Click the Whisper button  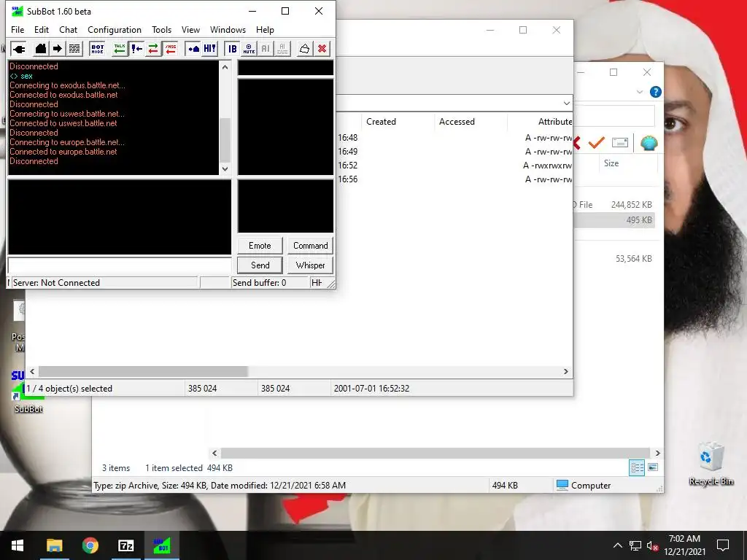point(310,265)
